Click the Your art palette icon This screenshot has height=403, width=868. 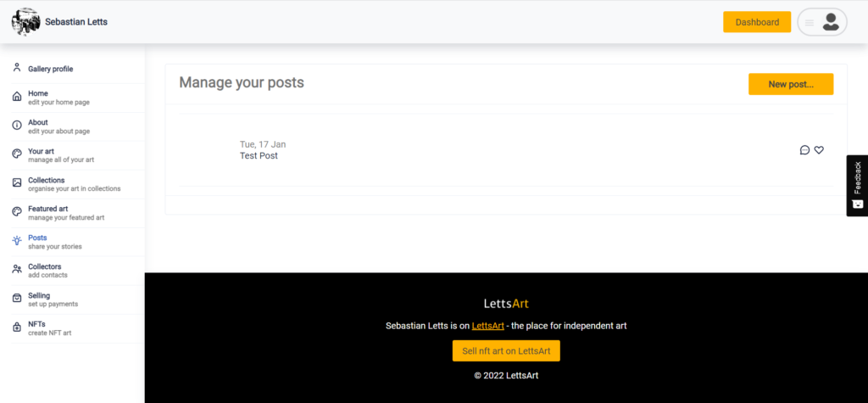click(x=17, y=154)
